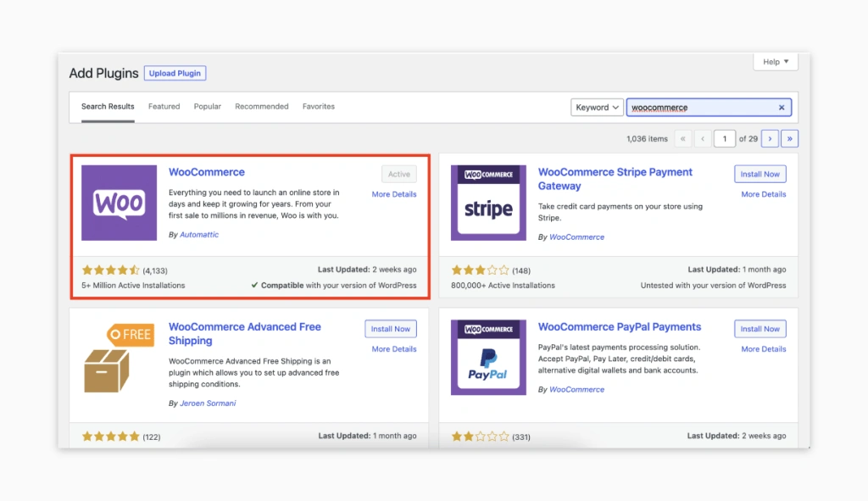Jump to the last page using the » icon
This screenshot has width=868, height=501.
click(789, 138)
